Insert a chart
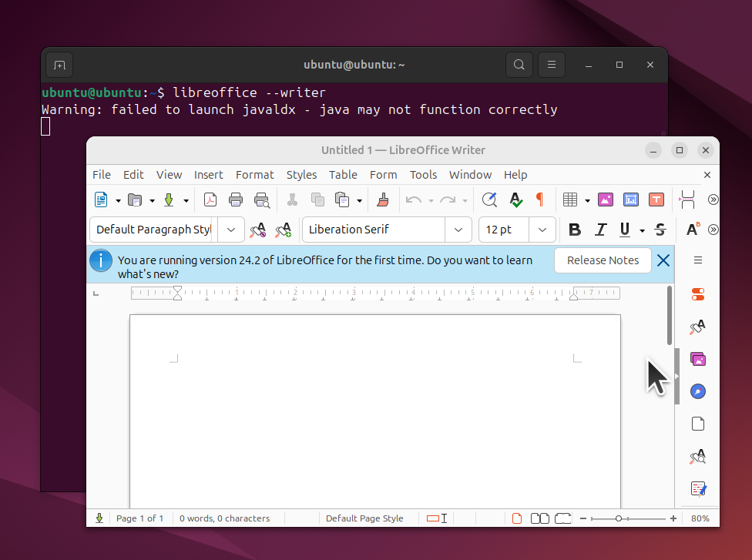The width and height of the screenshot is (752, 560). [x=631, y=200]
